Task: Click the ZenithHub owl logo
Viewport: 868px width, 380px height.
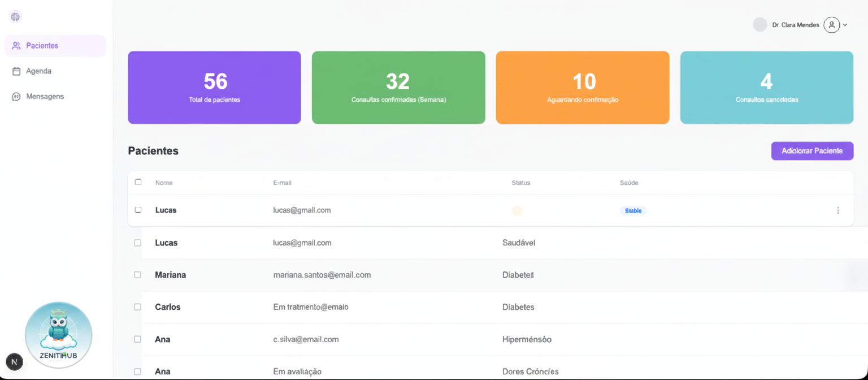Action: tap(58, 334)
